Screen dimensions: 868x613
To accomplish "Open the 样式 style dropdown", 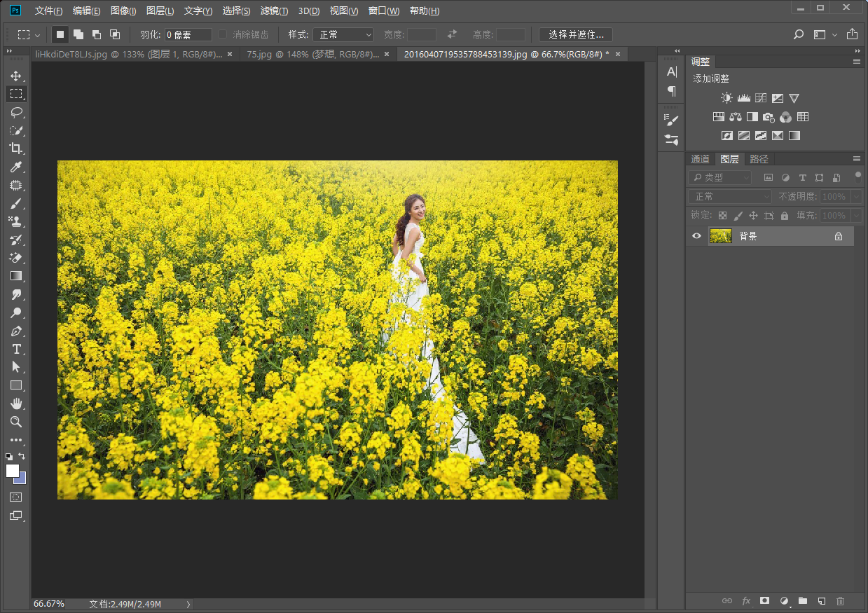I will click(343, 34).
